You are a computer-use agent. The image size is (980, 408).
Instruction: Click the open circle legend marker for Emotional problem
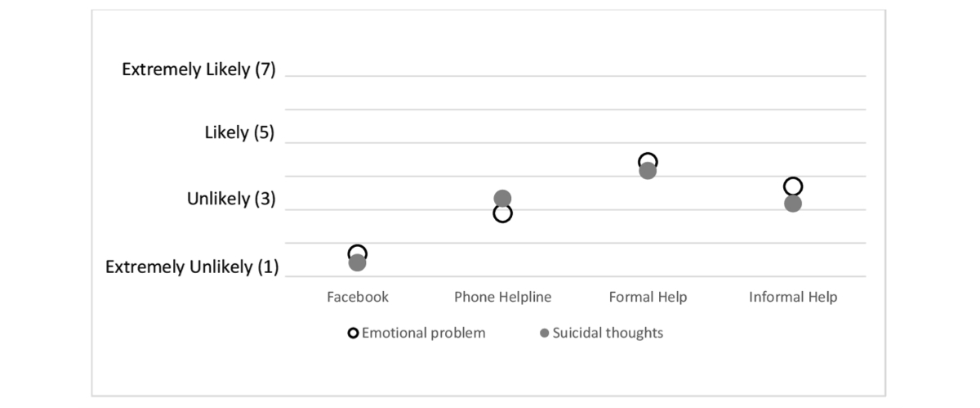[x=353, y=333]
